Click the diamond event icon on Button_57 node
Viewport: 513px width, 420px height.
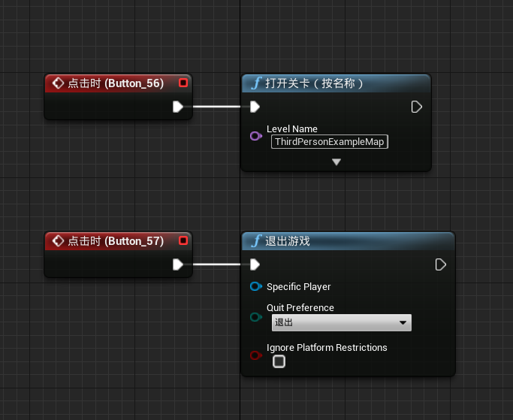58,241
